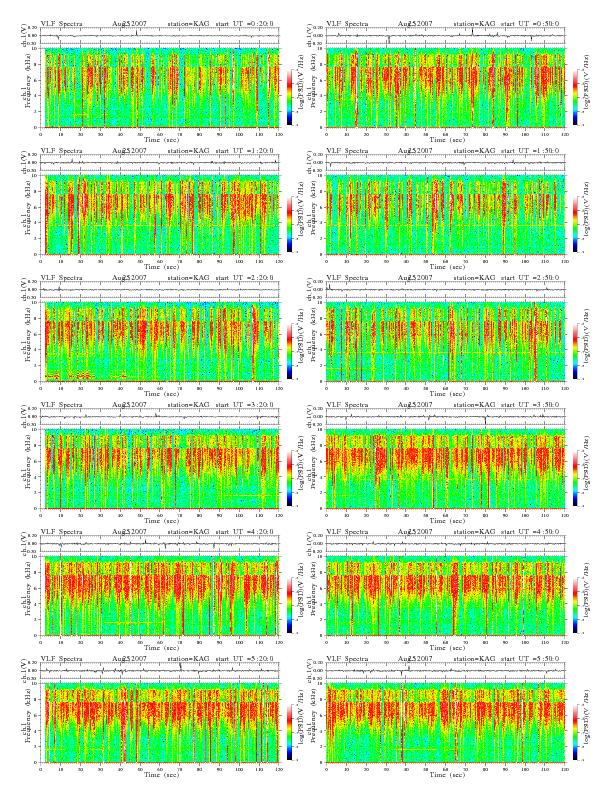Viewport: 612px width, 792px height.
Task: Click the ch.1 waveform strip above the 4:20:0 spectrogram
Action: tap(160, 543)
